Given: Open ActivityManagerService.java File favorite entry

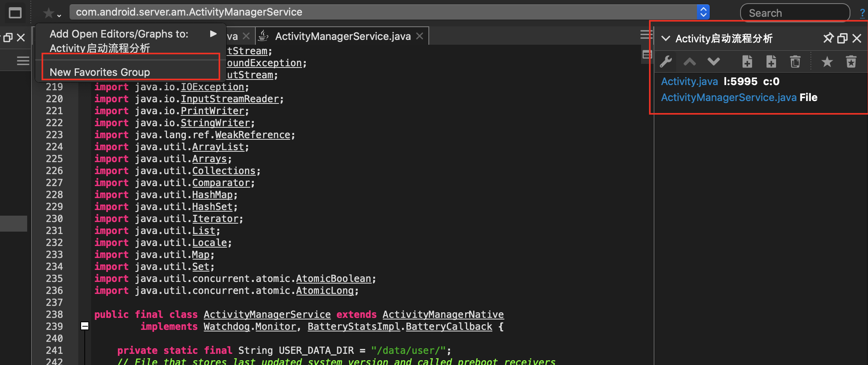Looking at the screenshot, I should coord(729,97).
